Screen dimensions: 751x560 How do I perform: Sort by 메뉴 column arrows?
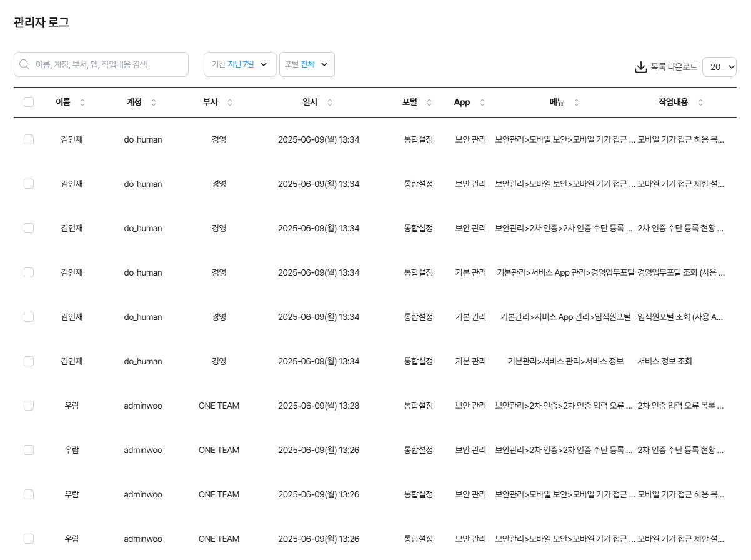(577, 102)
